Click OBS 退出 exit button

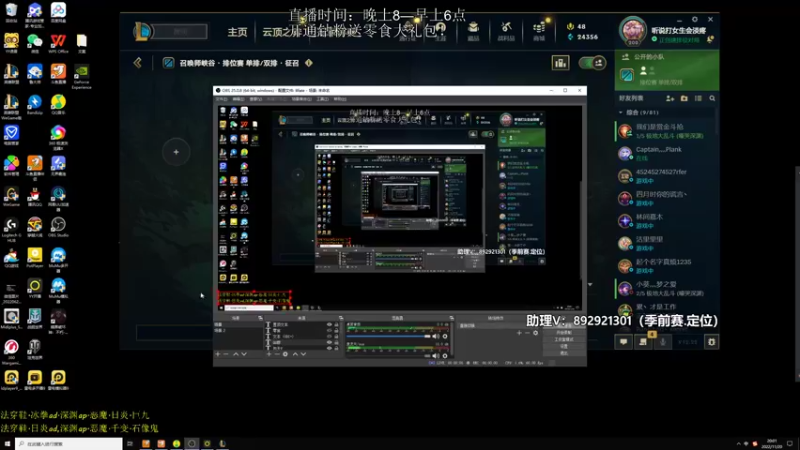564,352
